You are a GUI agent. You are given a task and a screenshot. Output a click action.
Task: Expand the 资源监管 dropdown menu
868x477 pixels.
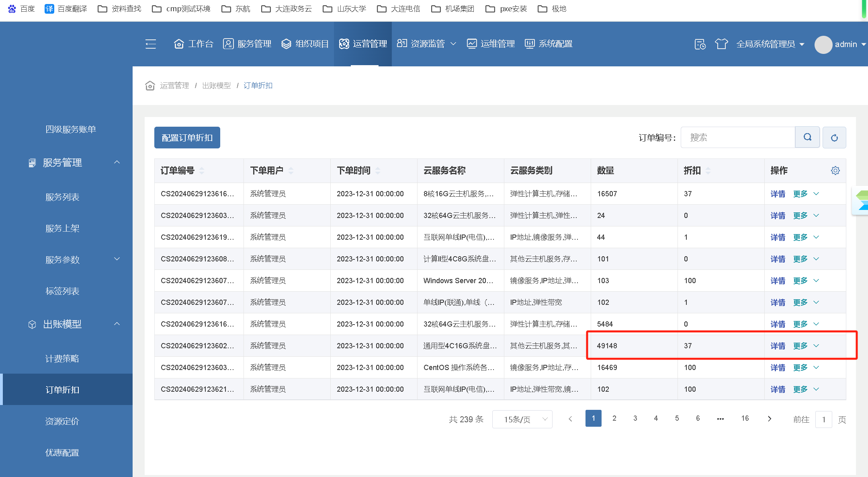pos(426,44)
